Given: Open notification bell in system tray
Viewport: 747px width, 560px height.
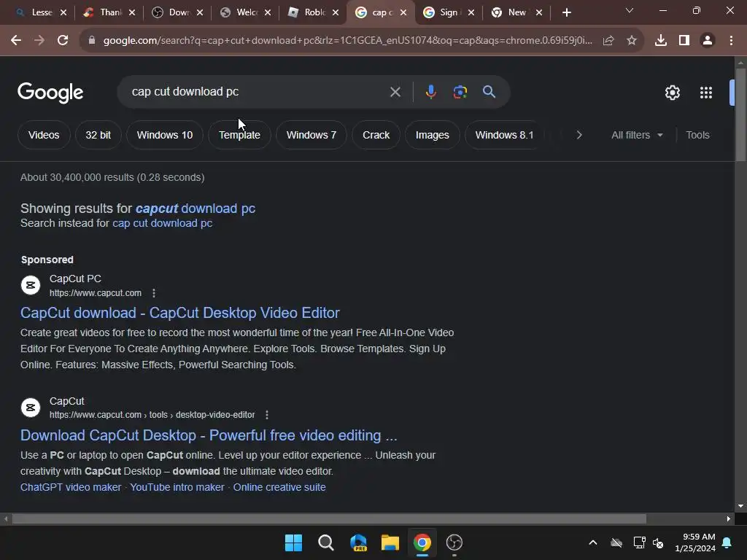Looking at the screenshot, I should click(727, 542).
